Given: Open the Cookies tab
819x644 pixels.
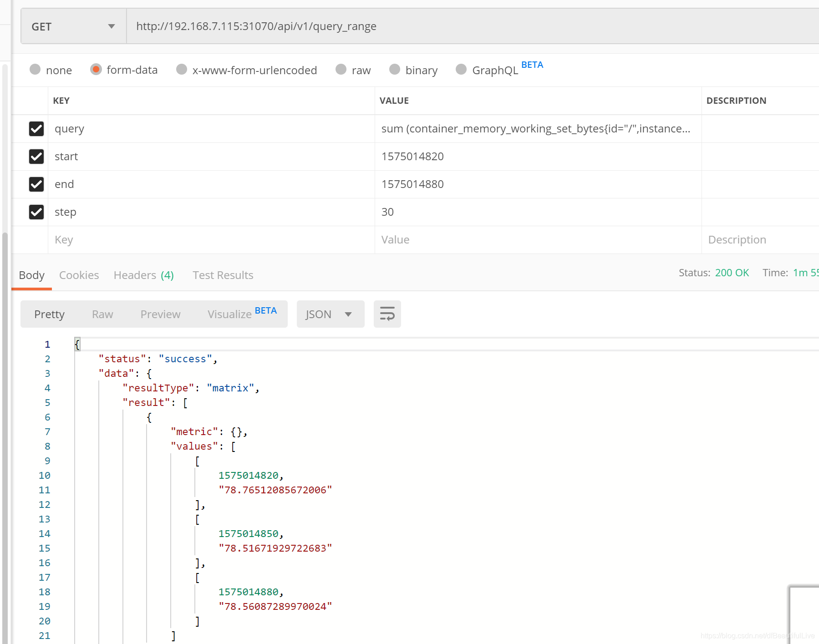Looking at the screenshot, I should 79,275.
